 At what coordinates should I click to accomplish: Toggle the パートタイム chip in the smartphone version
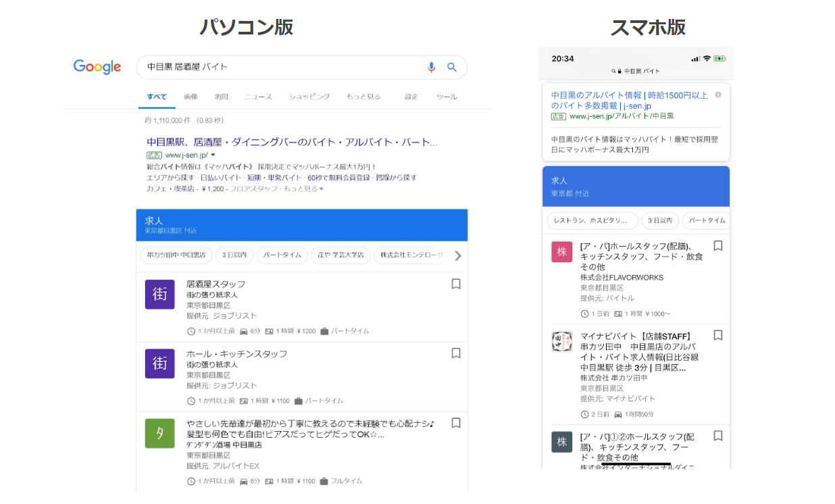tap(706, 221)
